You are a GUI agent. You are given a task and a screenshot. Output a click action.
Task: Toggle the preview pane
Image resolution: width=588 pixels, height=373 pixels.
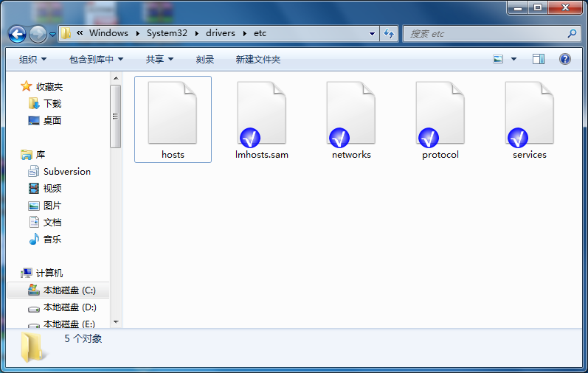pyautogui.click(x=539, y=59)
